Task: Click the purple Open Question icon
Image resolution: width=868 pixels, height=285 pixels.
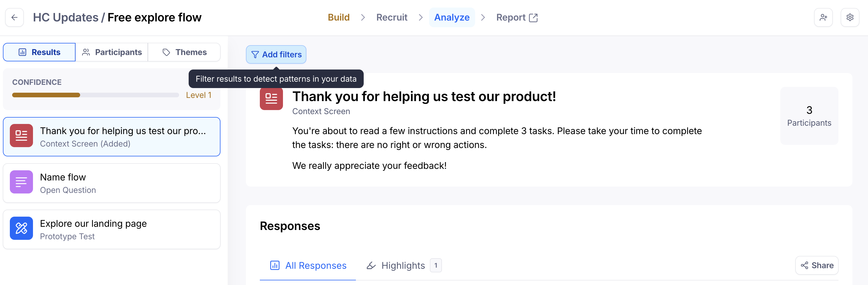Action: click(21, 182)
